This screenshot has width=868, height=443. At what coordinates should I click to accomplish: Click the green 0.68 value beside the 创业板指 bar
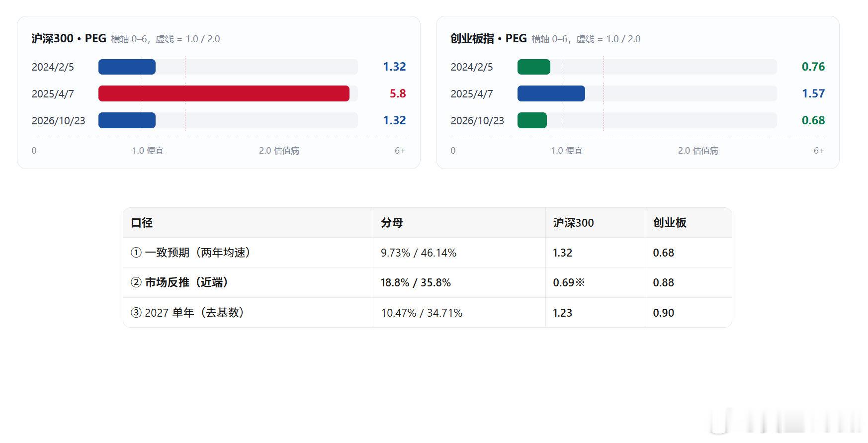click(x=813, y=120)
